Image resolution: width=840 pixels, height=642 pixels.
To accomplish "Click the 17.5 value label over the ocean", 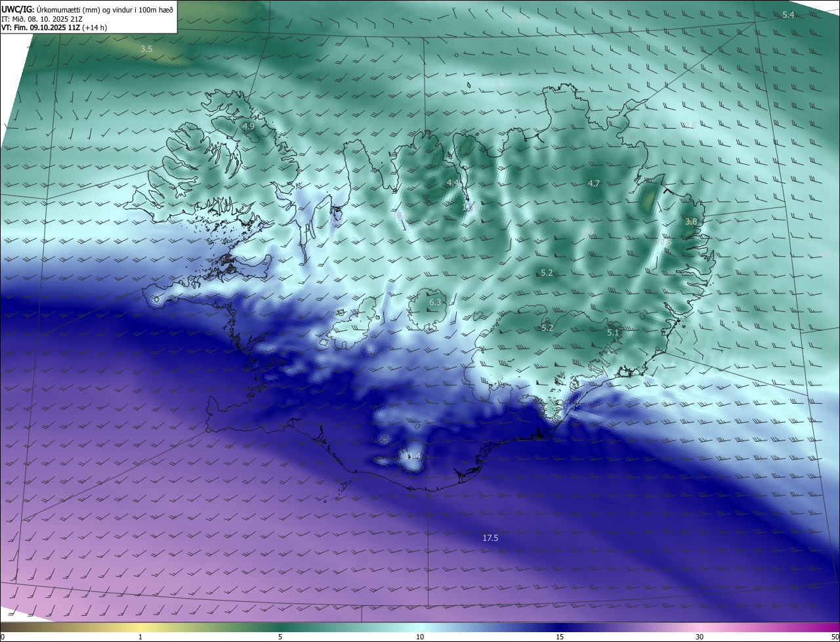I will (490, 538).
